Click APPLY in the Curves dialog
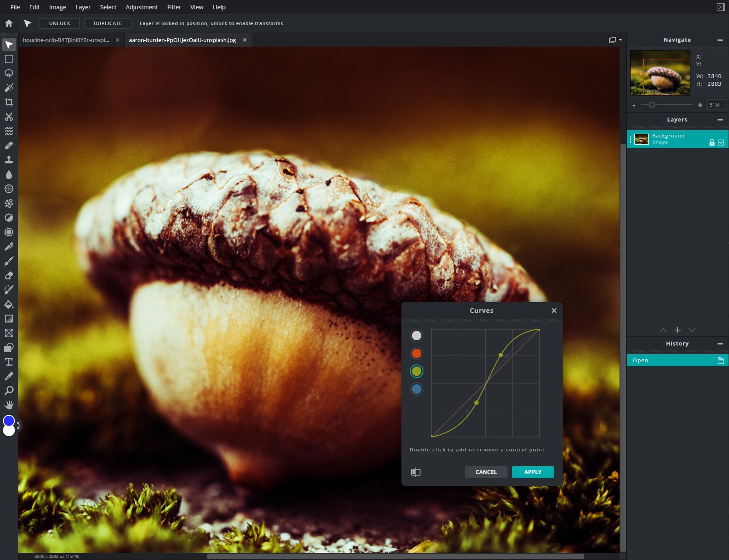This screenshot has width=729, height=560. coord(533,472)
